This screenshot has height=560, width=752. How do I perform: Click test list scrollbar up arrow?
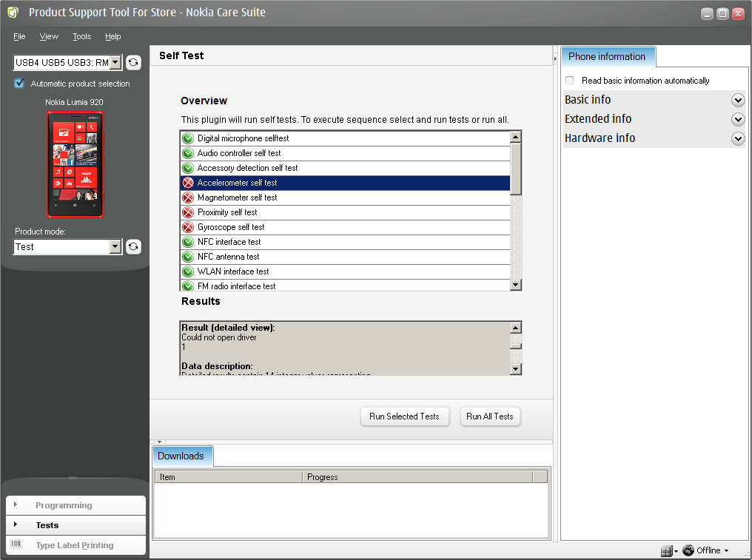[516, 137]
